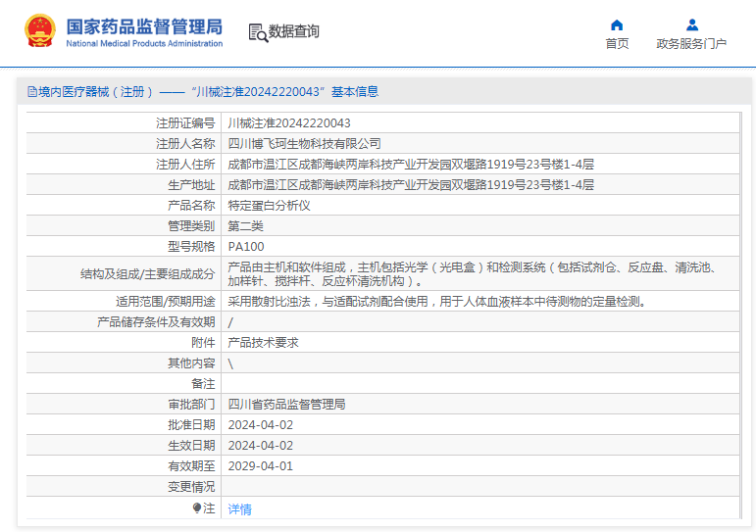Screen dimensions: 756x532
Task: Click the 注册人名称 row label
Action: [x=185, y=144]
